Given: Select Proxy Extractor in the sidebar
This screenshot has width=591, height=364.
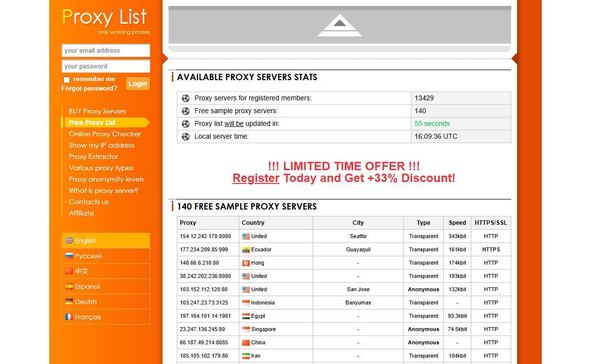Looking at the screenshot, I should 93,156.
